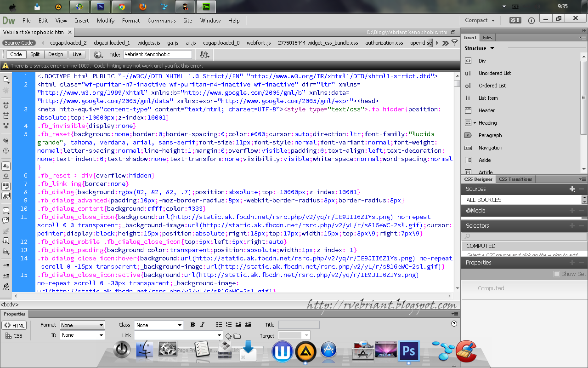This screenshot has width=588, height=368.
Task: Insert a Navigation element
Action: click(x=490, y=148)
